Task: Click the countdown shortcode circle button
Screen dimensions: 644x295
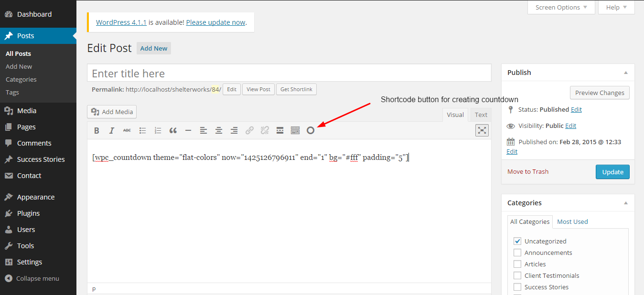Action: coord(311,130)
